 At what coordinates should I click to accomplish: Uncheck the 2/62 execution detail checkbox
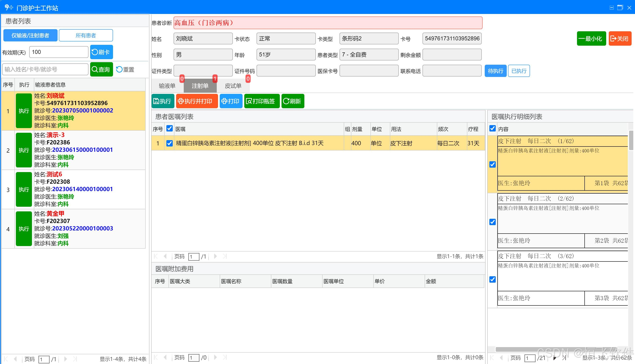492,222
